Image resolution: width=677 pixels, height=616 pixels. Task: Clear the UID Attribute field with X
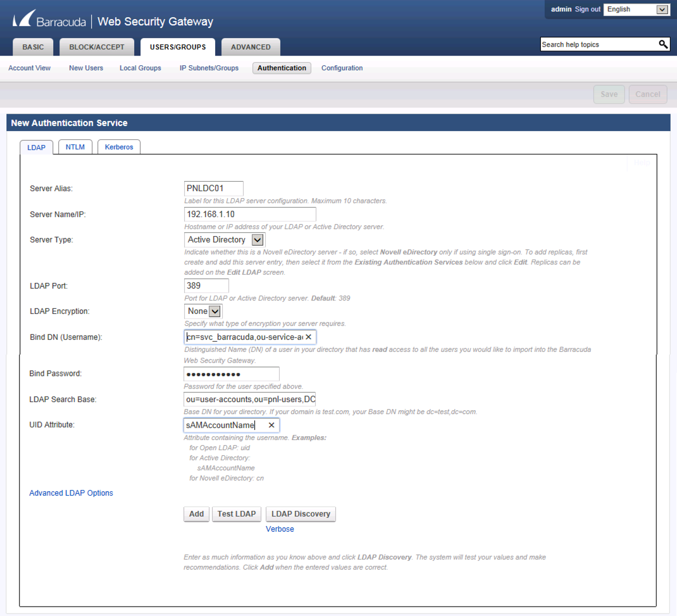(271, 425)
